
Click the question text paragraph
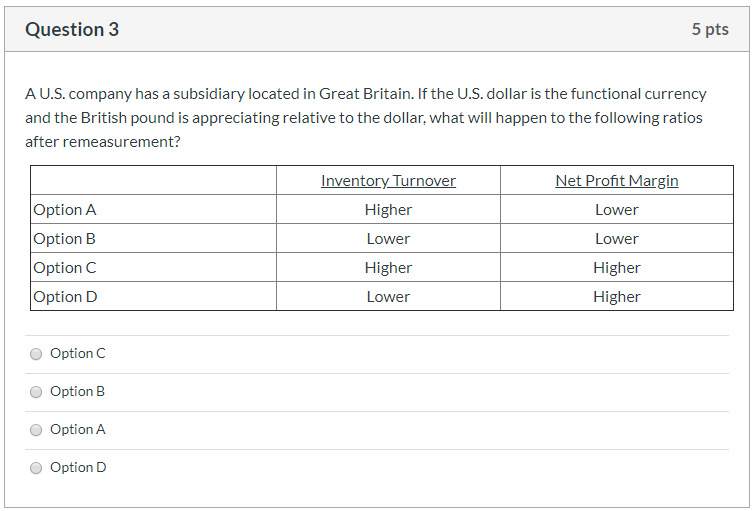coord(366,118)
